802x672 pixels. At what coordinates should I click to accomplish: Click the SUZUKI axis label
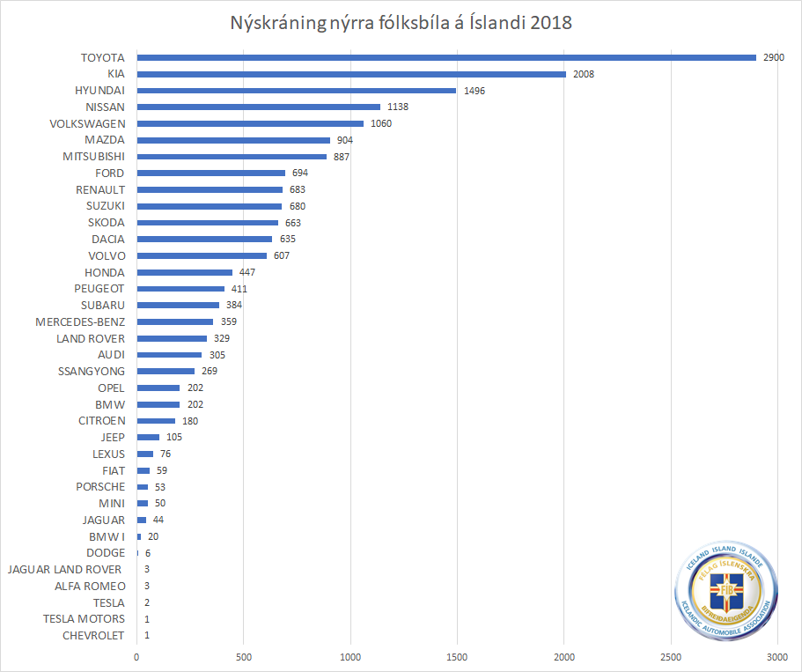106,206
